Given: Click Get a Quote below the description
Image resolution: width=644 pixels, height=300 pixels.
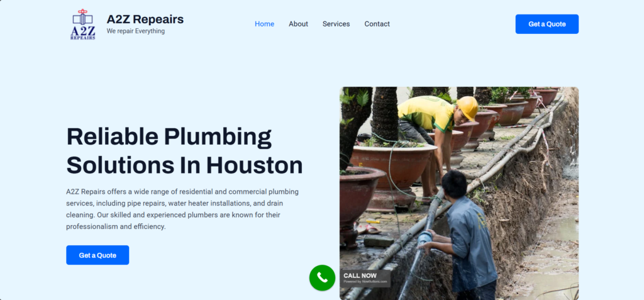Looking at the screenshot, I should 97,255.
